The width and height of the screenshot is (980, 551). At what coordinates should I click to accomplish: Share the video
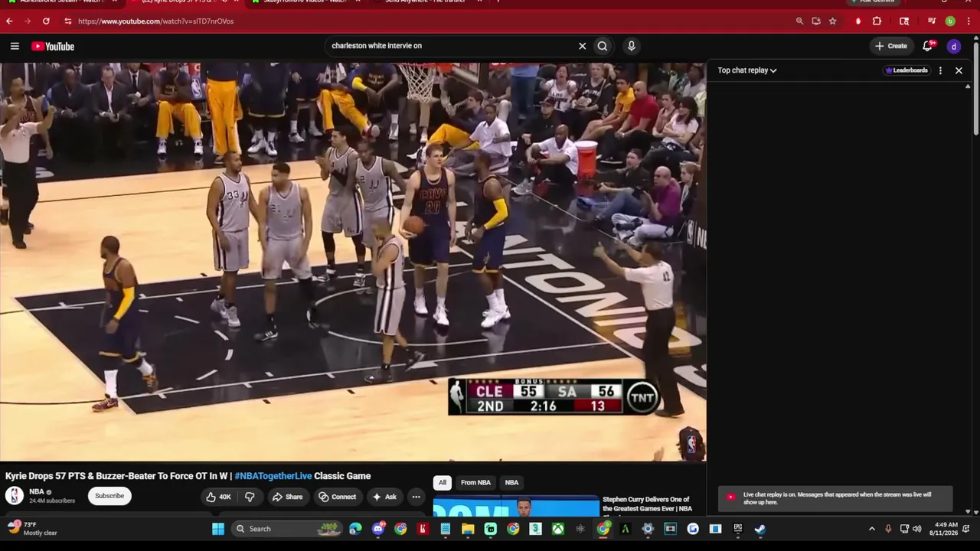[288, 497]
